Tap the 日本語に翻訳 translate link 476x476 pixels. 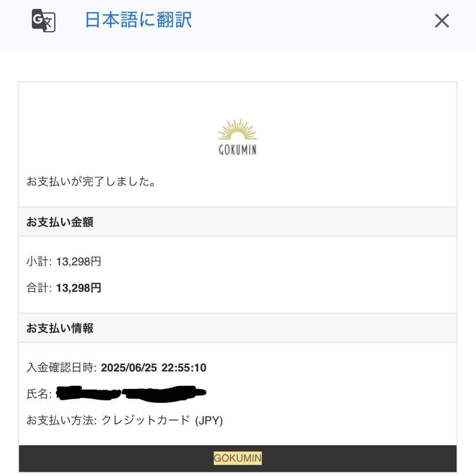click(138, 20)
